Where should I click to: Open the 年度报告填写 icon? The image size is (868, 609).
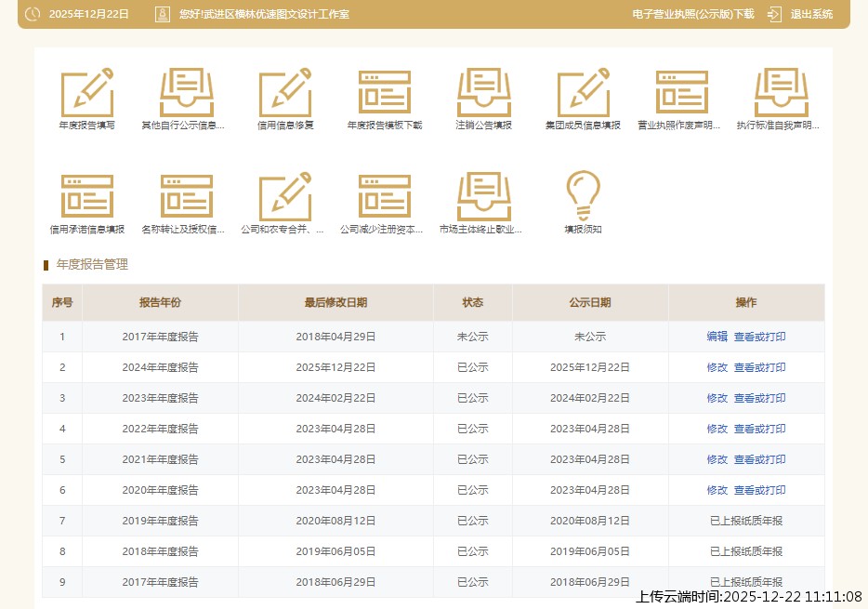point(86,93)
